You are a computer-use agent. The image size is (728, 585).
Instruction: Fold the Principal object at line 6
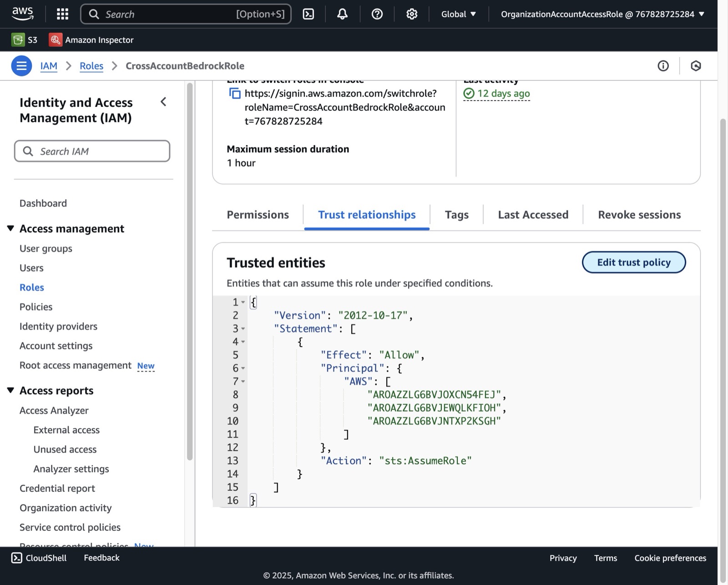(243, 368)
